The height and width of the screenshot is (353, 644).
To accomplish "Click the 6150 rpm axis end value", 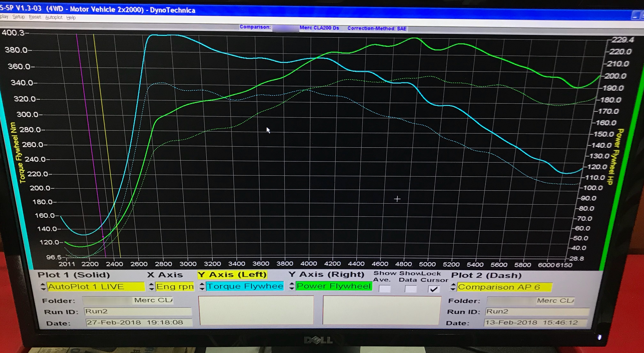I will tap(563, 265).
